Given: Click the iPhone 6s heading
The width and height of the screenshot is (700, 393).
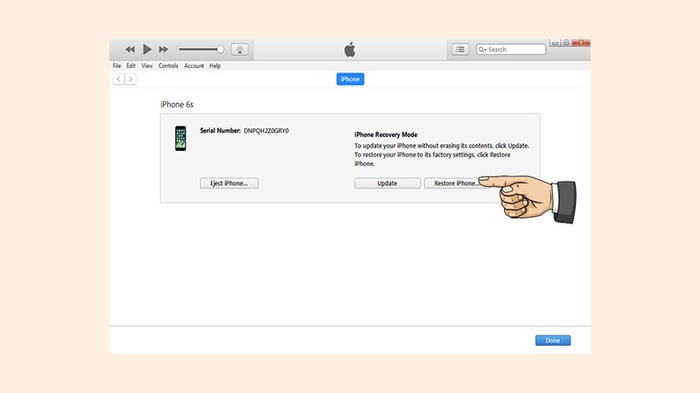Looking at the screenshot, I should point(177,105).
